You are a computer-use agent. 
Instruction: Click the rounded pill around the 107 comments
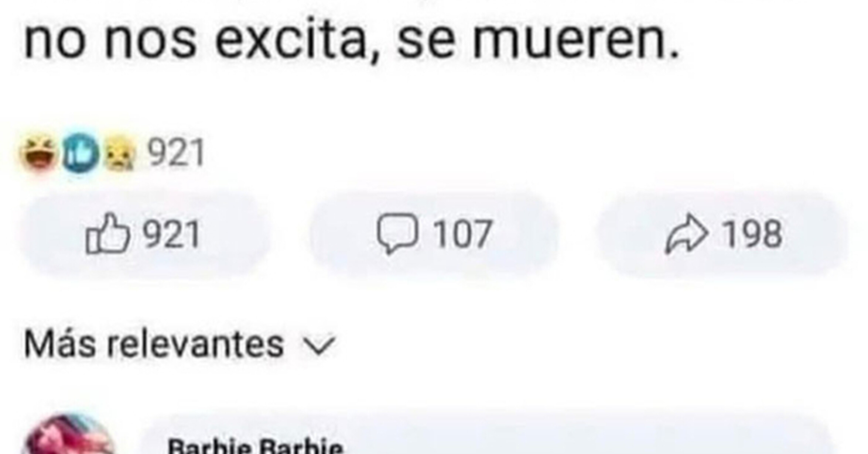(434, 234)
